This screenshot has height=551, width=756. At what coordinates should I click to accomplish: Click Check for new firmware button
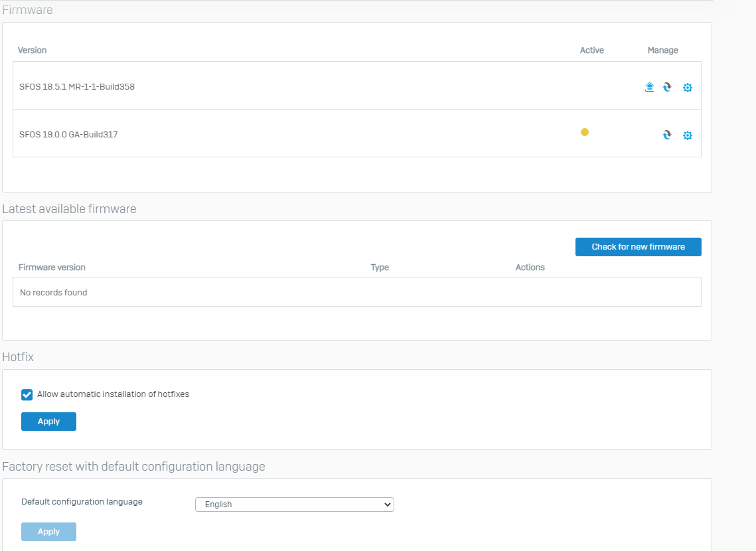638,247
